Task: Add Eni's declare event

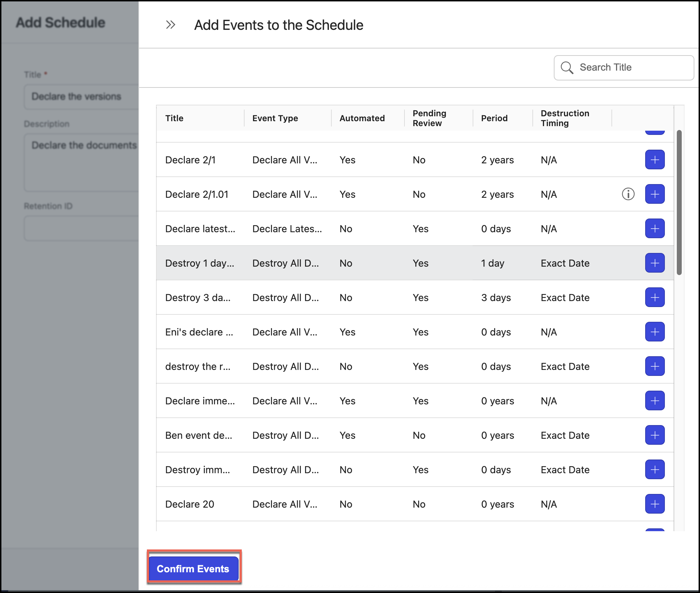Action: pos(654,332)
